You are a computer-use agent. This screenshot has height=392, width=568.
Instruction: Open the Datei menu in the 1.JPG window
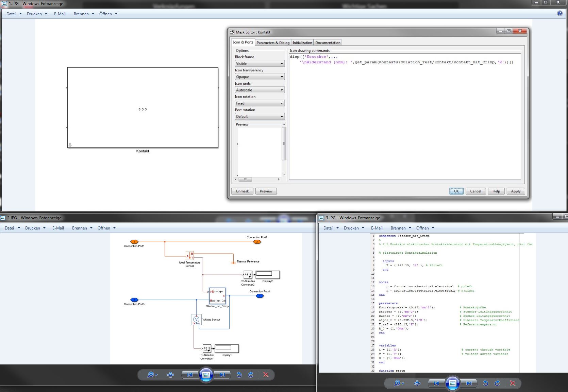(x=11, y=14)
